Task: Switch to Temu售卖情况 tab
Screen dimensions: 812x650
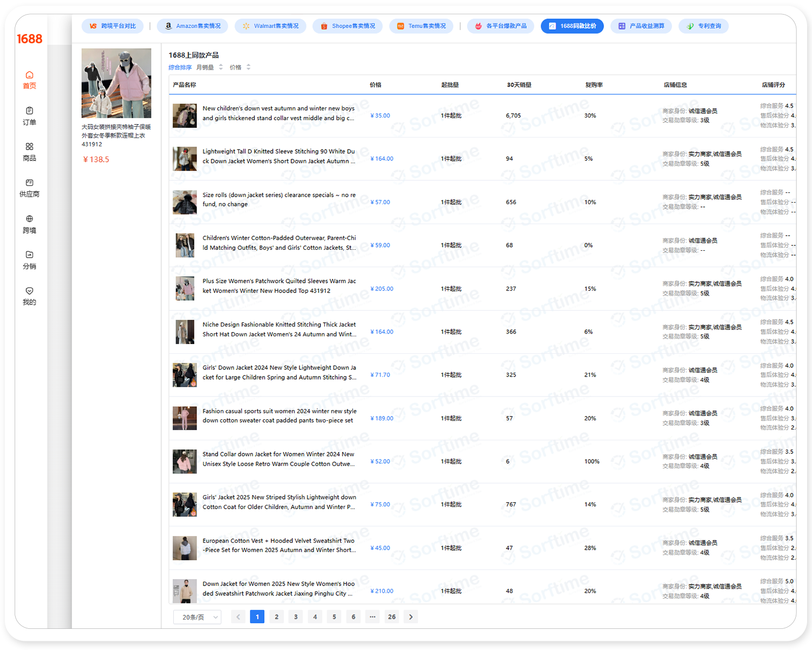Action: (x=421, y=26)
